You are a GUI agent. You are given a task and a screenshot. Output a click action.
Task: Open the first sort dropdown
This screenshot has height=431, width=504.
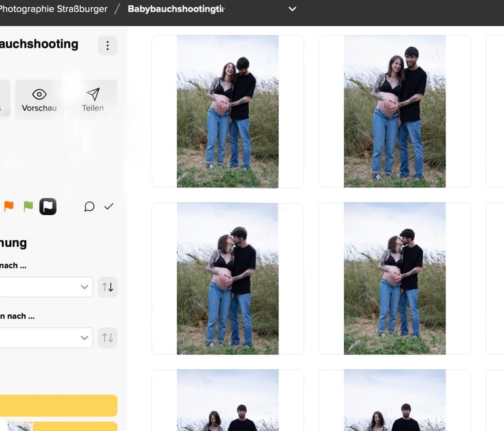(45, 287)
